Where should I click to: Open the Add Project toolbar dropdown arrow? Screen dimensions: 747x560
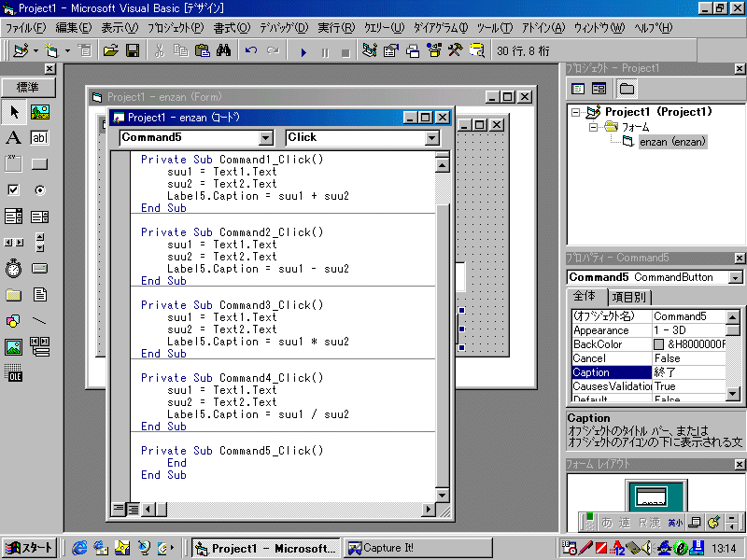click(35, 50)
